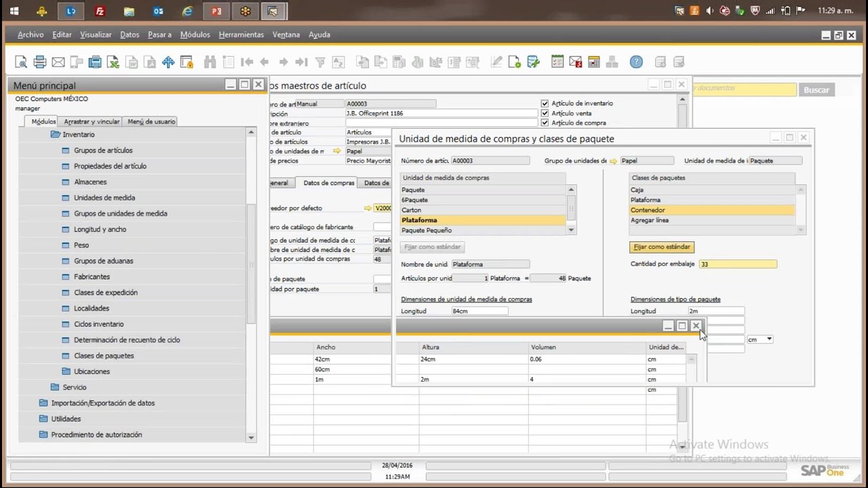
Task: Open Almacenes menu item
Action: [90, 182]
